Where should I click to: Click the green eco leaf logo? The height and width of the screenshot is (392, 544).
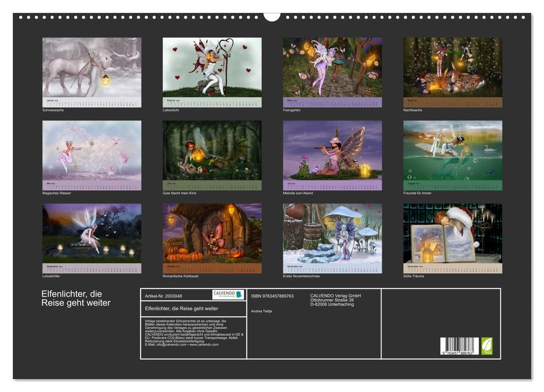point(487,346)
